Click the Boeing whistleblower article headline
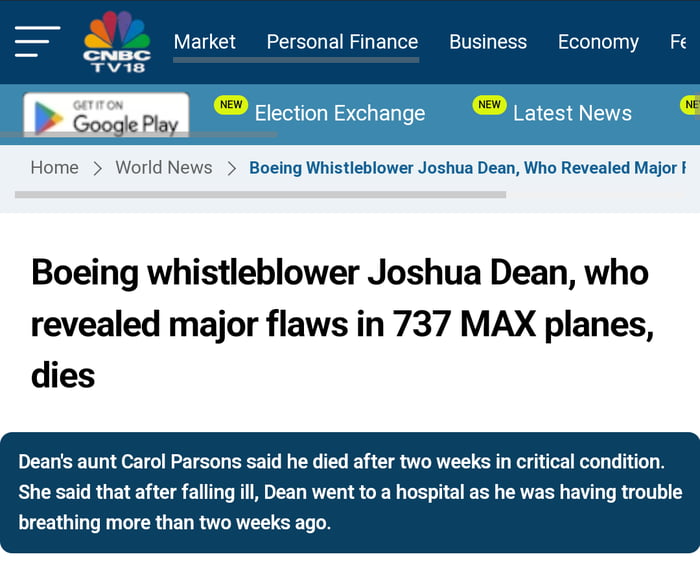This screenshot has width=700, height=587. (x=341, y=324)
